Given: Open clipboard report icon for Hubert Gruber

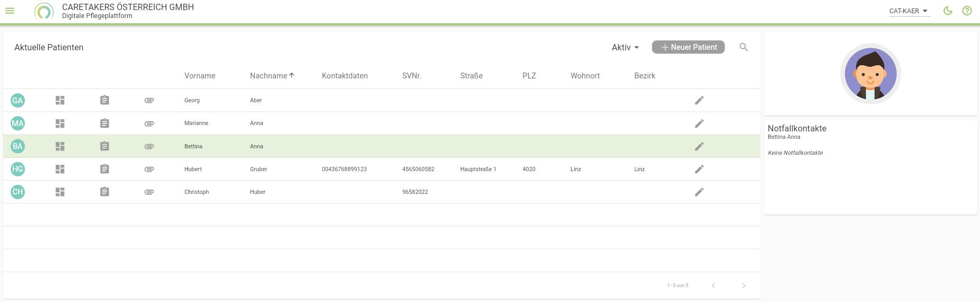Looking at the screenshot, I should click(x=105, y=169).
